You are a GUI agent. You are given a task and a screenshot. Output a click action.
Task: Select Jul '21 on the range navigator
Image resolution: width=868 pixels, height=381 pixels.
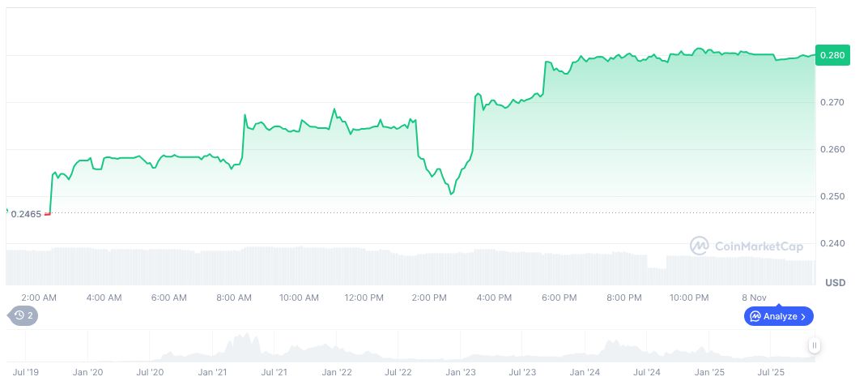point(274,373)
